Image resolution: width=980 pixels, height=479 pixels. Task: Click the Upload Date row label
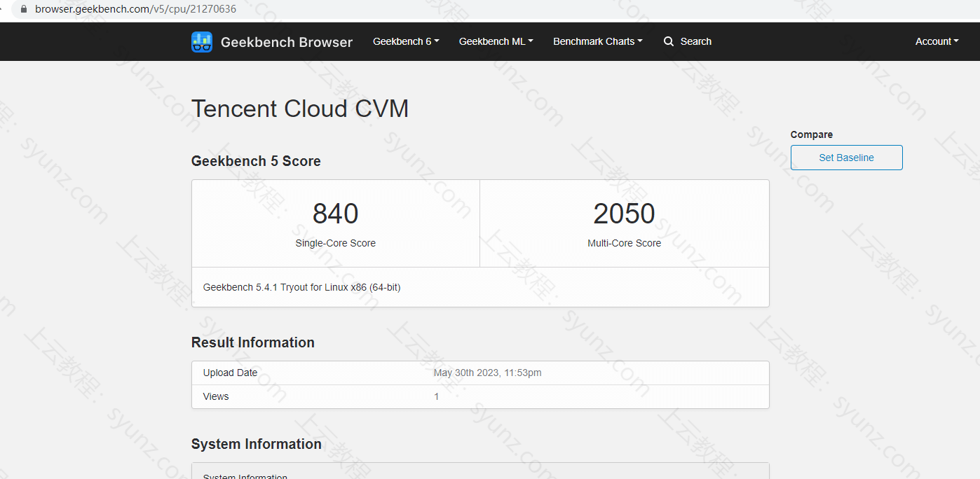tap(230, 373)
